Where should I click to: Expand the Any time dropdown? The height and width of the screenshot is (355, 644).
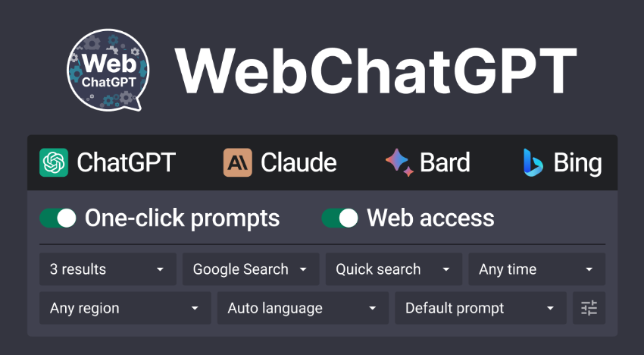tap(537, 269)
